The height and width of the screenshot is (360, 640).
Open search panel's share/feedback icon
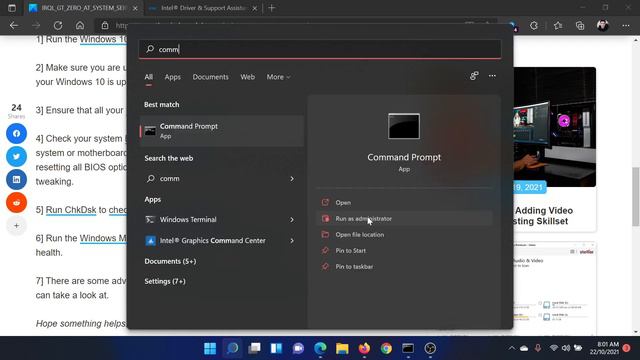click(474, 76)
